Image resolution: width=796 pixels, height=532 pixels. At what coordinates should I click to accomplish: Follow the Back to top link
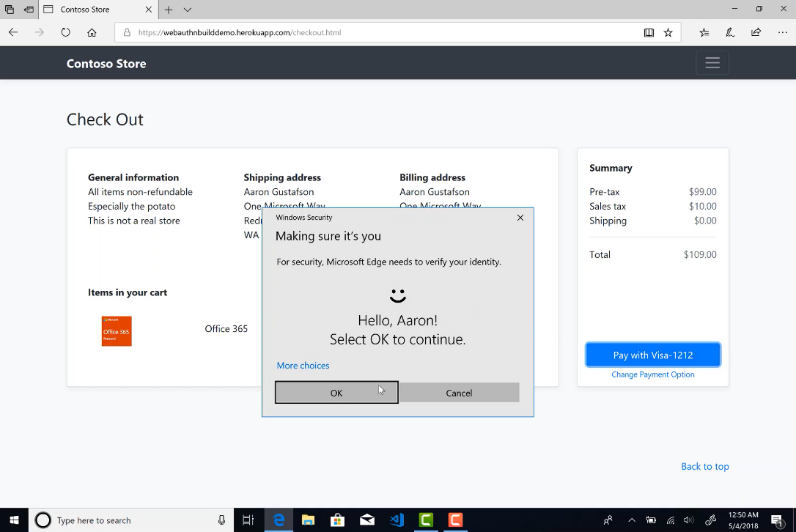click(x=704, y=467)
